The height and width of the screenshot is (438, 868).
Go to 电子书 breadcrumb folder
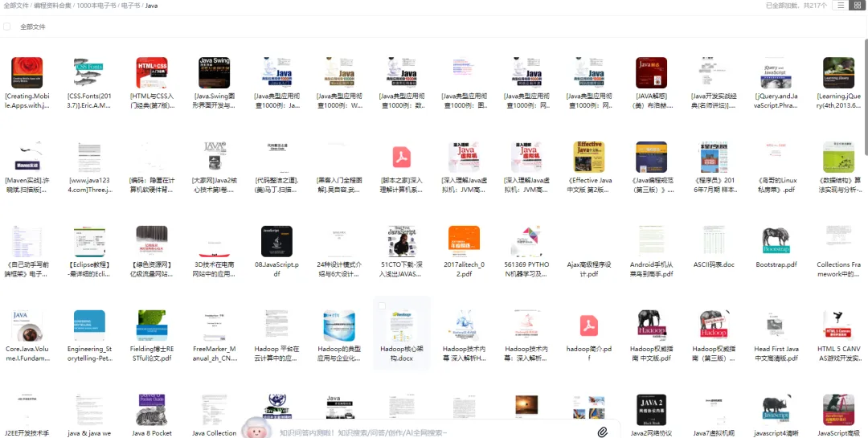pyautogui.click(x=129, y=6)
